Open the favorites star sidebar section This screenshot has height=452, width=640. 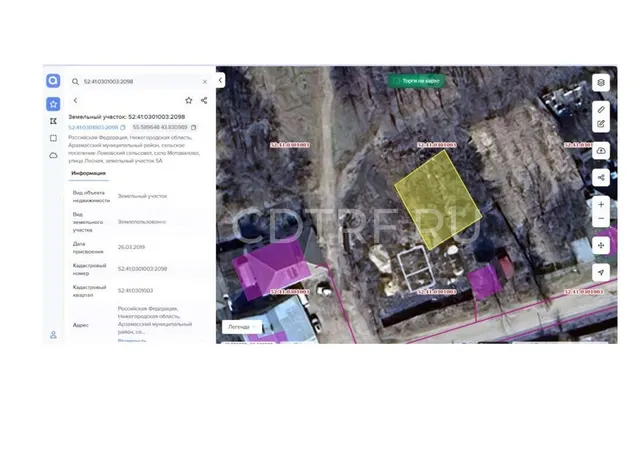[53, 104]
